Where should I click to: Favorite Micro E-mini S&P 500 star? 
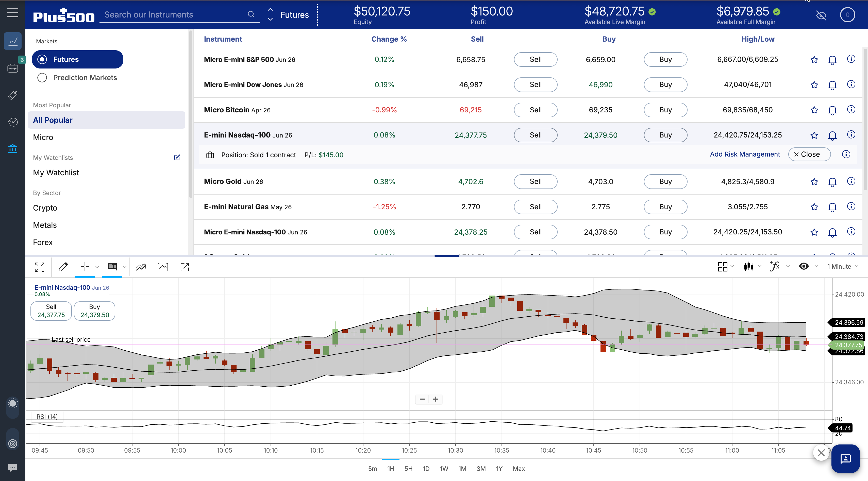[x=814, y=60]
